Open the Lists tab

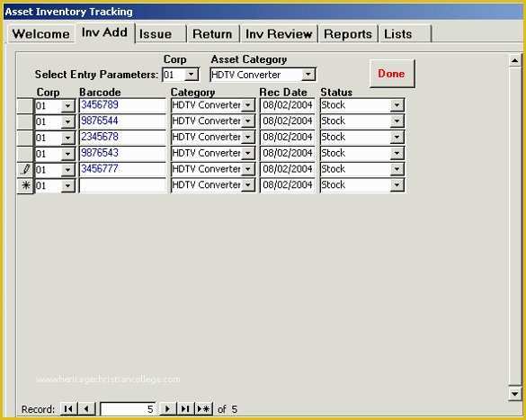[405, 34]
